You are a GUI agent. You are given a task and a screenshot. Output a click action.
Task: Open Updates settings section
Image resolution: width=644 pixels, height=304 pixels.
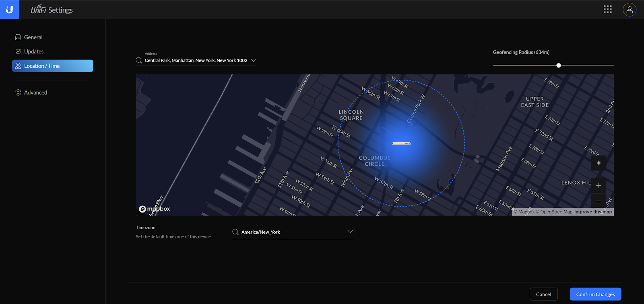pos(53,51)
